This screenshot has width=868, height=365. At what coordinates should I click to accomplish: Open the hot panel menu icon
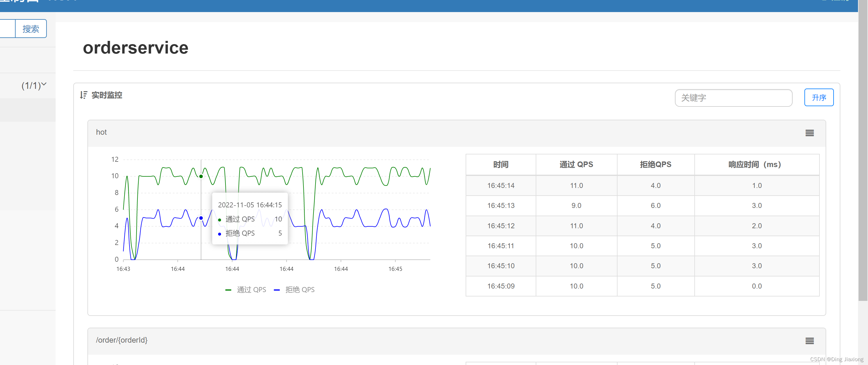[x=809, y=133]
